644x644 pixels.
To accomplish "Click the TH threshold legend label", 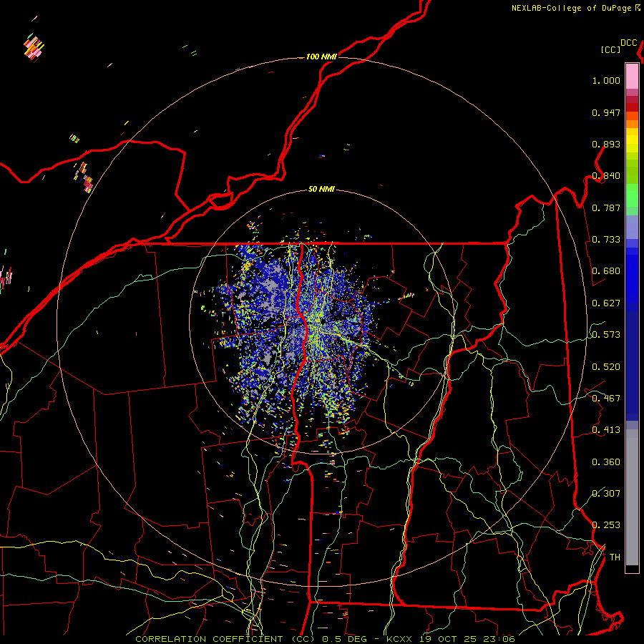I will click(615, 557).
